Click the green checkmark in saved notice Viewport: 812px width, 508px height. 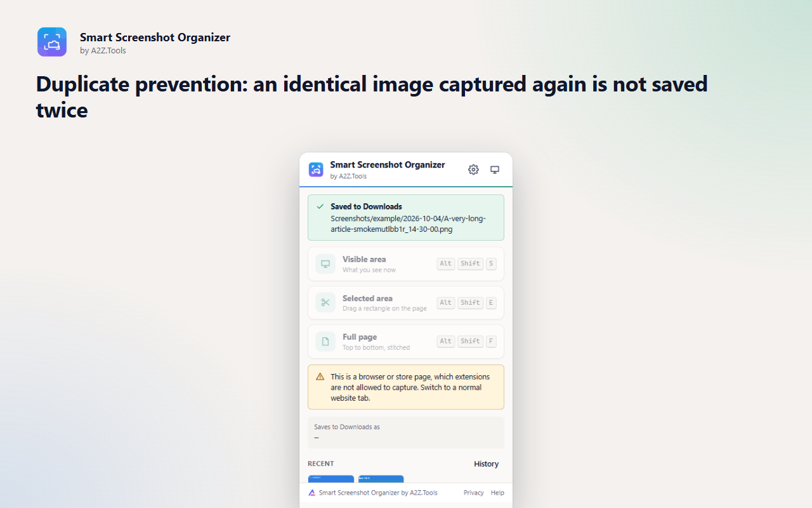320,206
